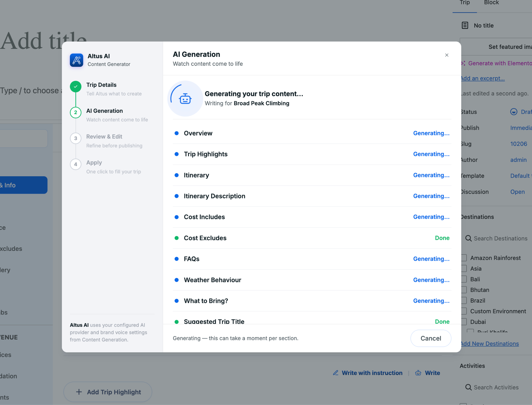Click the Altus AI logo icon
The width and height of the screenshot is (532, 405).
[x=76, y=60]
